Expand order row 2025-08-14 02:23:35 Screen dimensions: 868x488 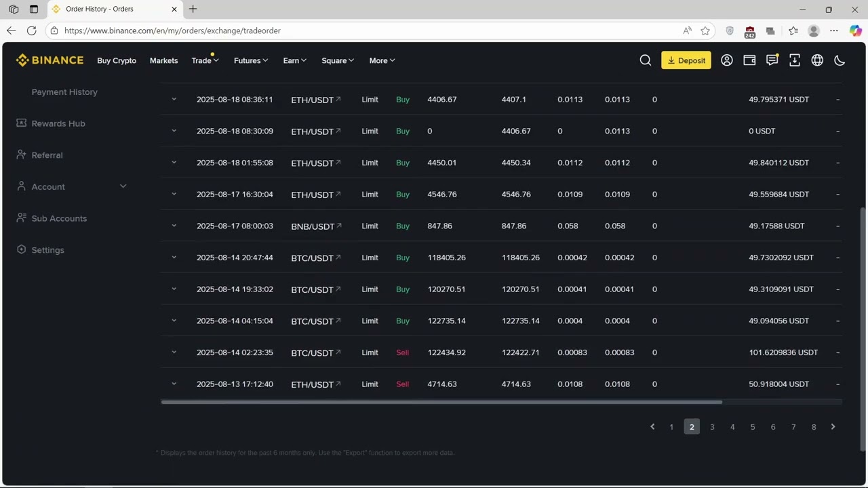[174, 352]
